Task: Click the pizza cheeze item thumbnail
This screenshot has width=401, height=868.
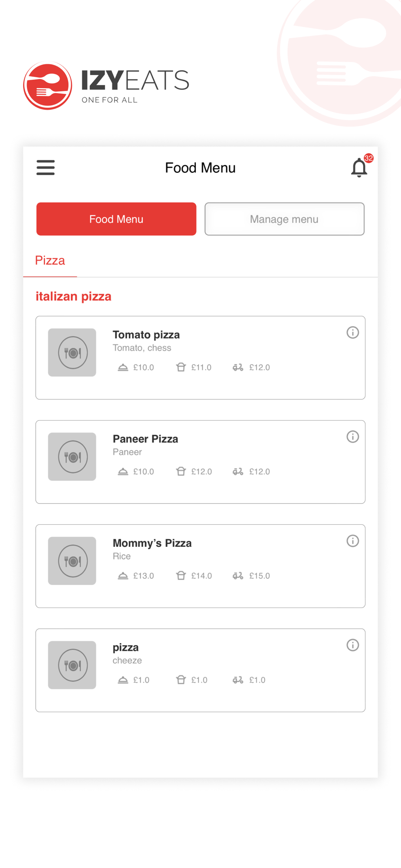Action: pos(72,665)
